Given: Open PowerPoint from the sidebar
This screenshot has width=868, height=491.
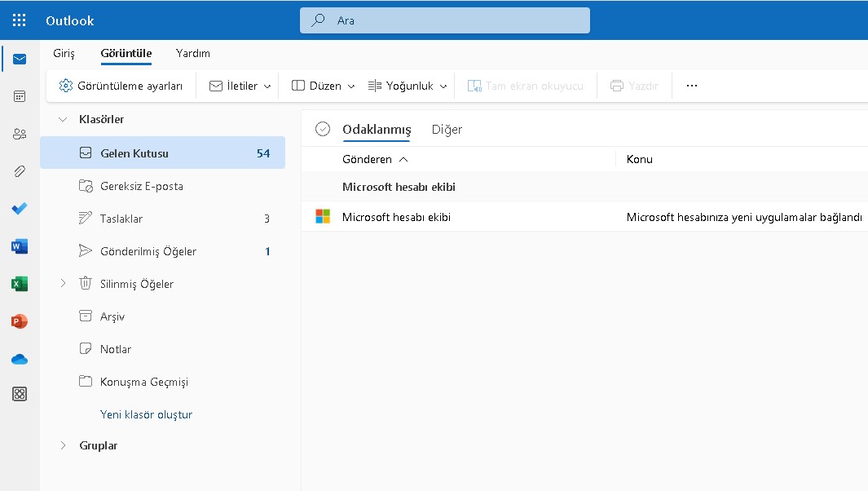Looking at the screenshot, I should pyautogui.click(x=20, y=321).
